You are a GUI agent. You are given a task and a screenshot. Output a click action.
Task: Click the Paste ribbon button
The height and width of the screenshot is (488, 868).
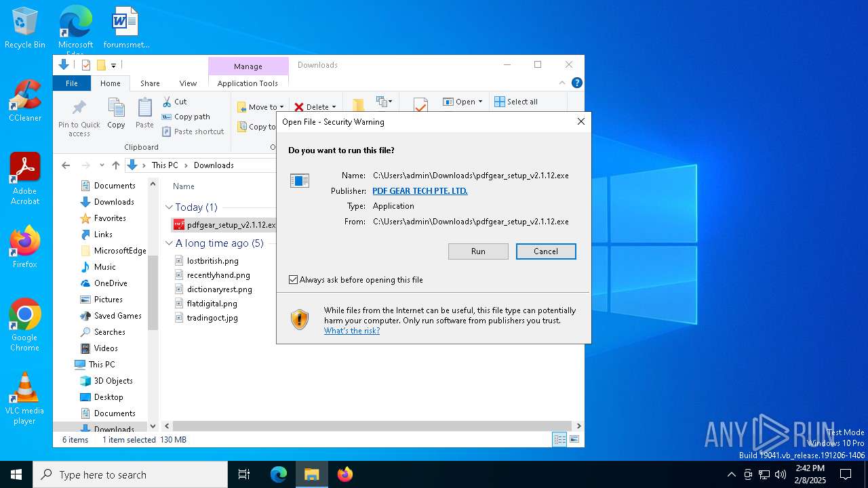pos(144,113)
